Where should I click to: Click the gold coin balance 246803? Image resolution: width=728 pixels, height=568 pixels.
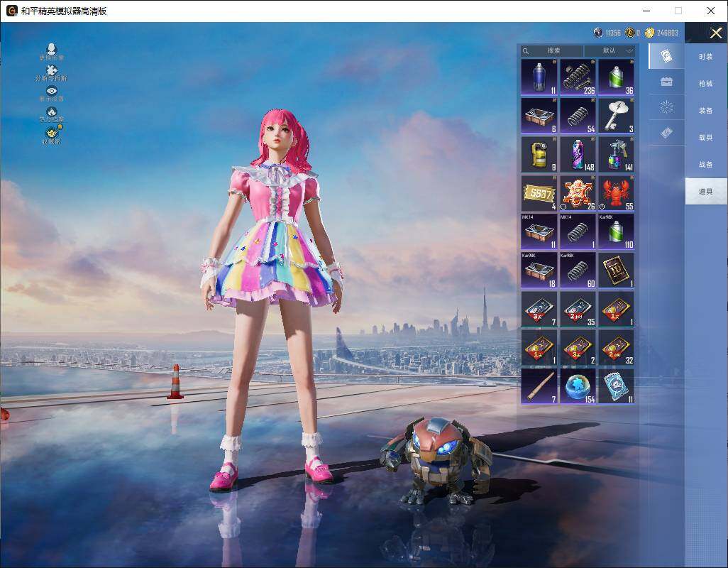(x=661, y=33)
